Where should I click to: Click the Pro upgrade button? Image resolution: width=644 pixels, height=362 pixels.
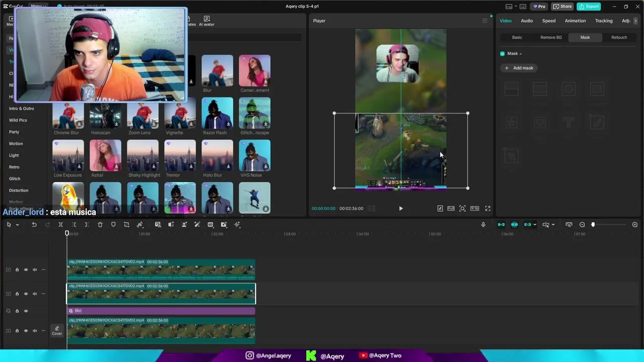[x=539, y=7]
